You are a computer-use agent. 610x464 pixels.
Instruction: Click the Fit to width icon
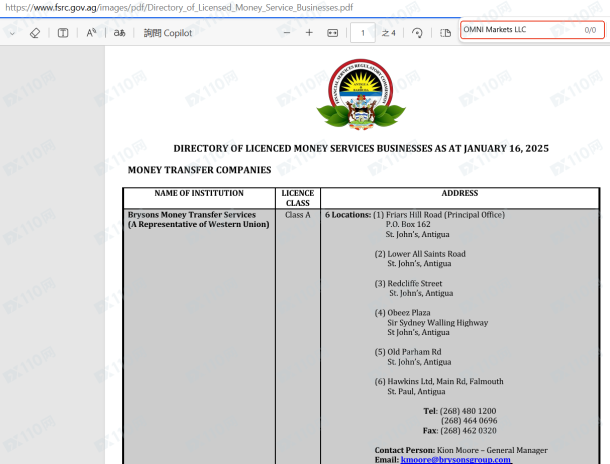(333, 33)
